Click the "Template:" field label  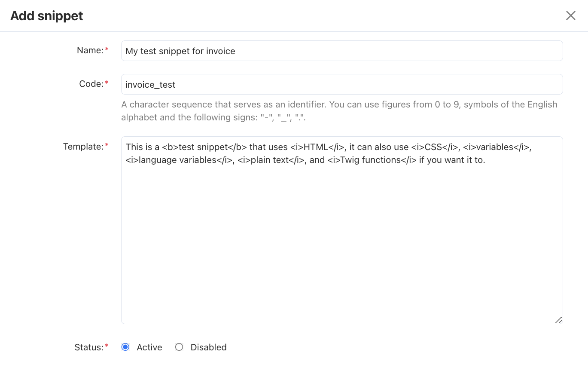83,147
